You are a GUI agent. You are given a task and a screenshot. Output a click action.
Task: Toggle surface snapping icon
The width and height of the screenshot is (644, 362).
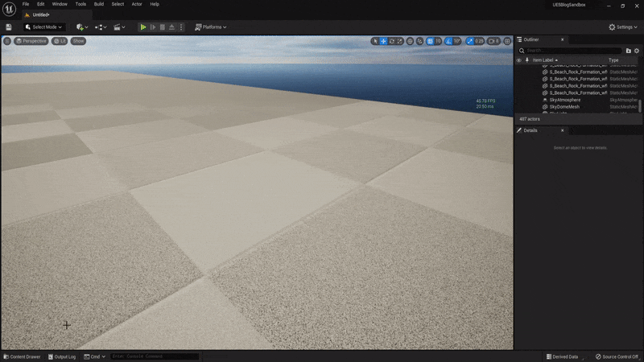point(419,41)
